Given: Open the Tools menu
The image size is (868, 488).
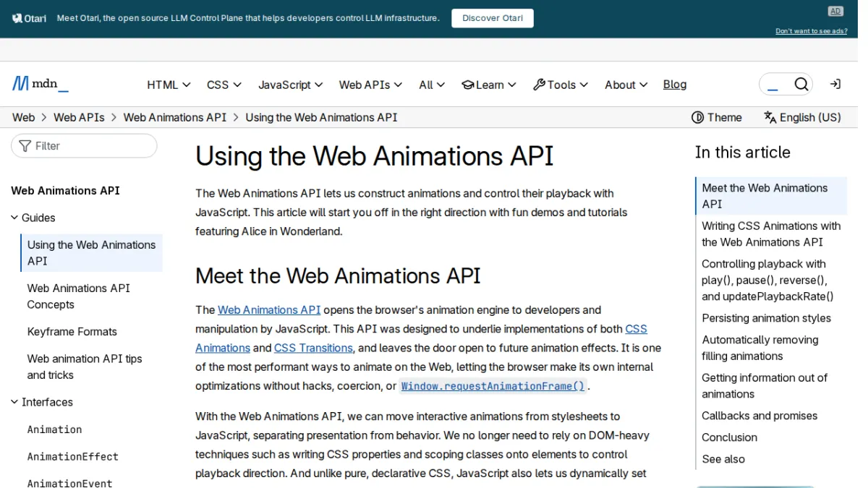Looking at the screenshot, I should point(561,85).
